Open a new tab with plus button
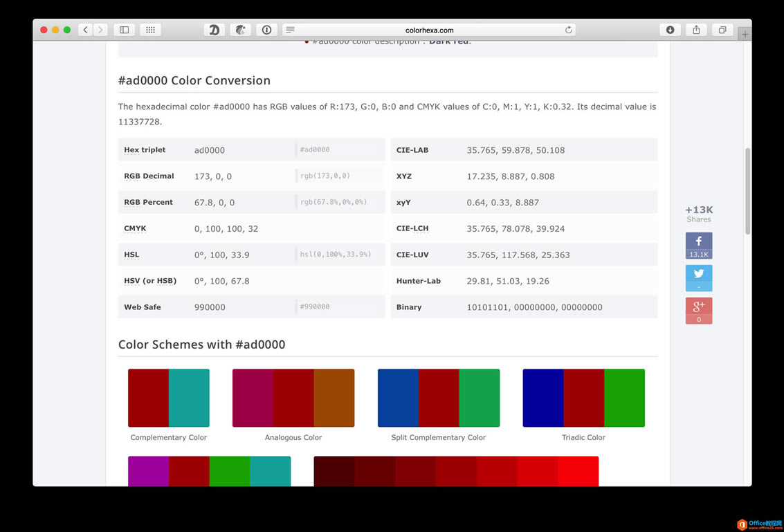This screenshot has width=784, height=532. click(x=745, y=34)
